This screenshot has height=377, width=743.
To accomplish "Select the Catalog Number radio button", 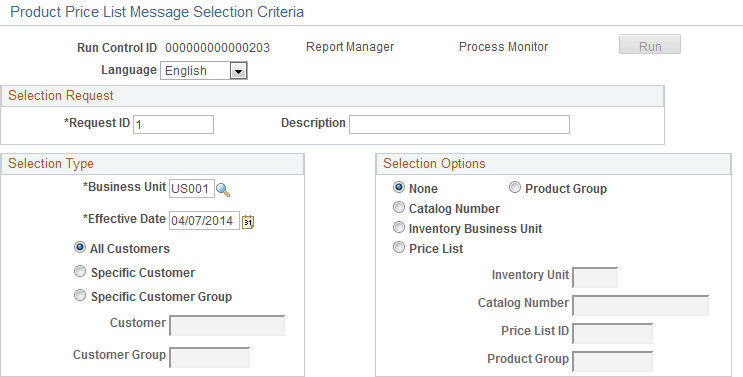I will 399,207.
